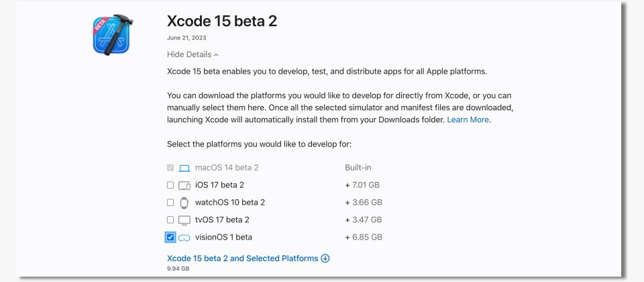644x282 pixels.
Task: Click the tvOS television icon
Action: [x=184, y=220]
